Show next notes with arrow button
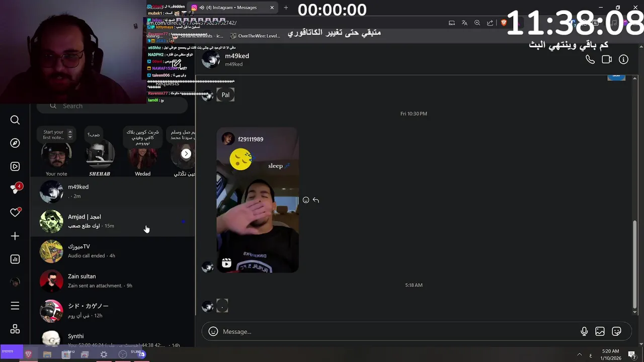 pyautogui.click(x=186, y=154)
